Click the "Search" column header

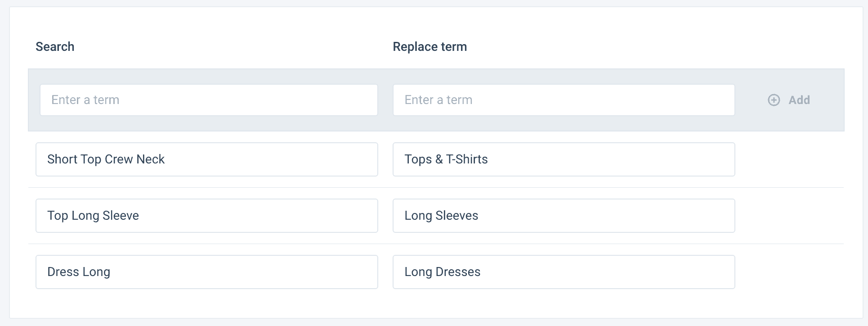tap(55, 47)
